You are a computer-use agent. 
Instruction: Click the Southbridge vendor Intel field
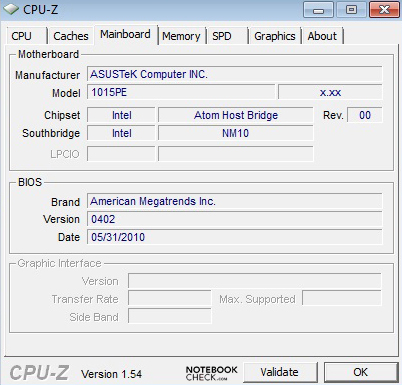(x=121, y=133)
